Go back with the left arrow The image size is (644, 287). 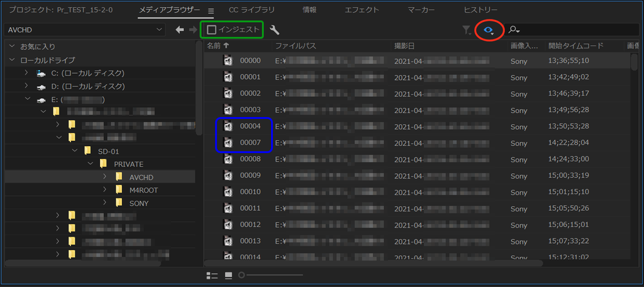click(x=179, y=30)
